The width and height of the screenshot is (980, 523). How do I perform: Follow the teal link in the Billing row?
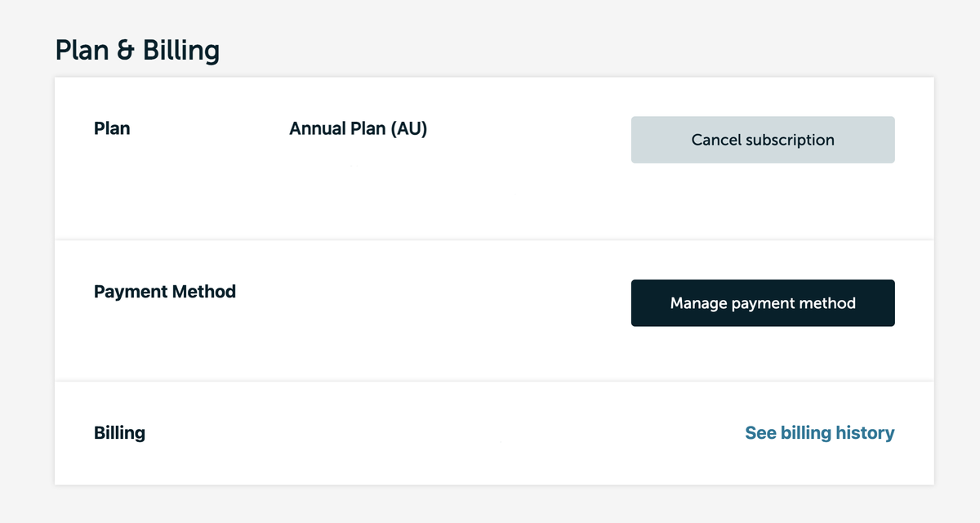point(819,433)
